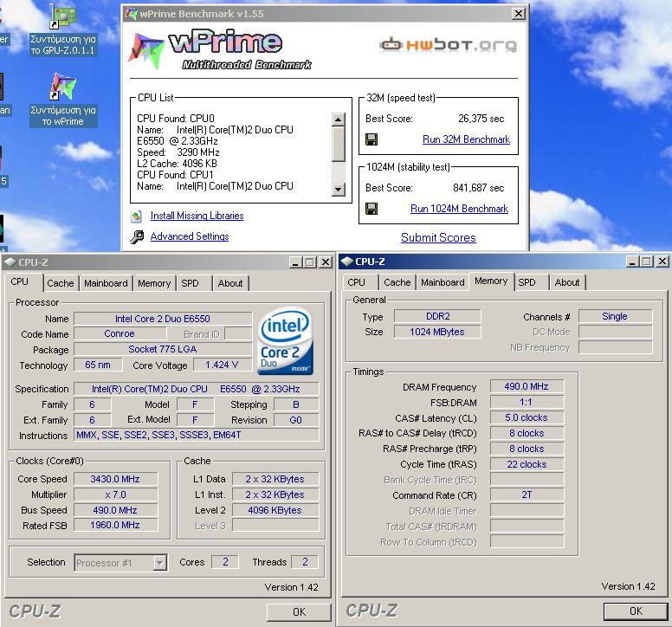Image resolution: width=672 pixels, height=627 pixels.
Task: Open the Advanced Settings link
Action: point(190,236)
